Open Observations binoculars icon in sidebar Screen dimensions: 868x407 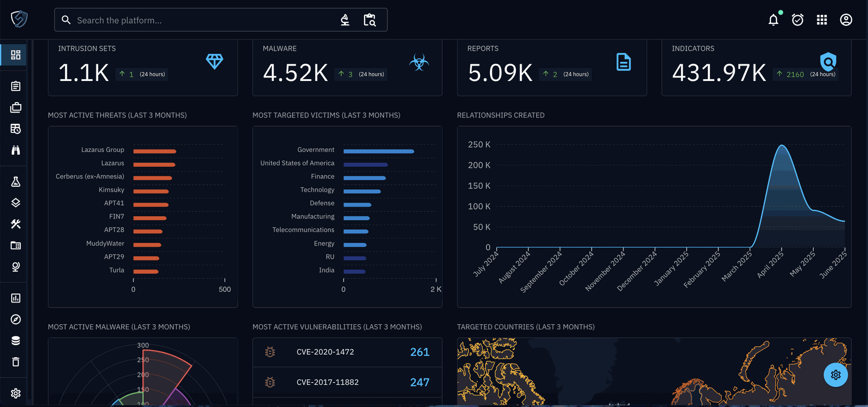point(16,150)
